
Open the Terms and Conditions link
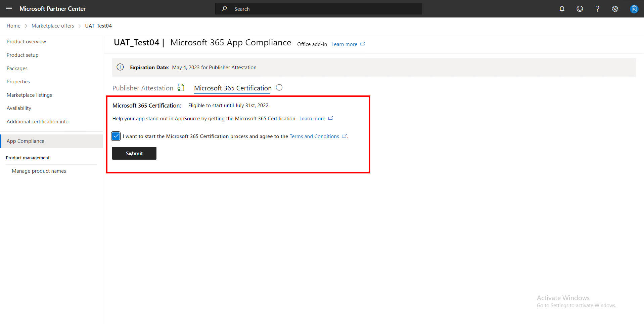coord(314,136)
